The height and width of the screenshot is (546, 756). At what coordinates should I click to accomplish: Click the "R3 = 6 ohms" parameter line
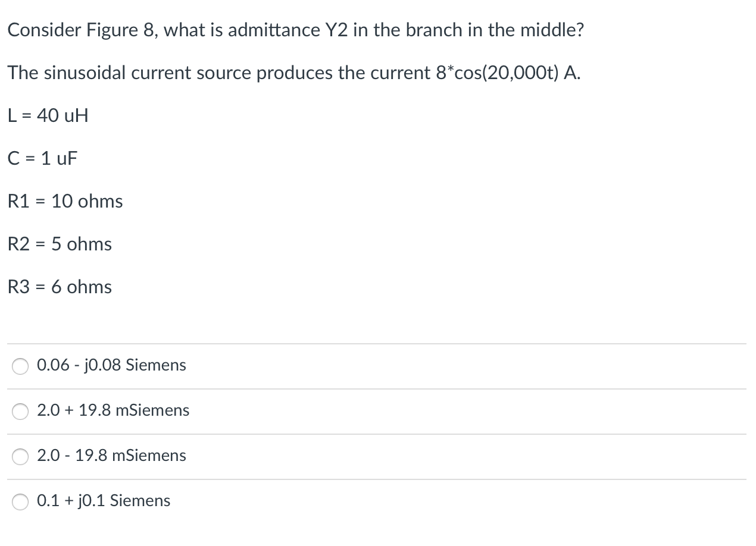[x=60, y=287]
